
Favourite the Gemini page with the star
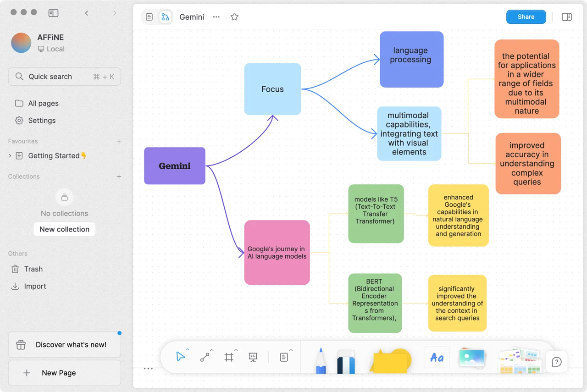[234, 17]
